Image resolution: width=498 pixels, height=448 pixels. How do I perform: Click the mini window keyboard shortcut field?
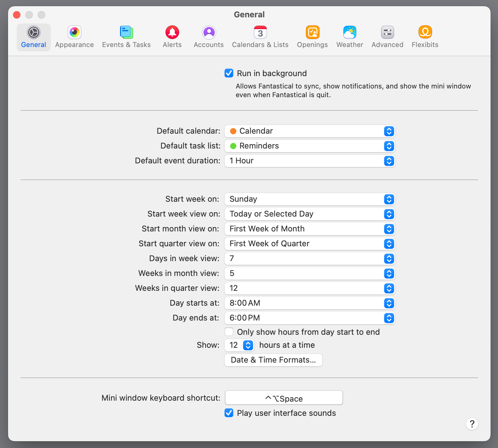tap(284, 398)
